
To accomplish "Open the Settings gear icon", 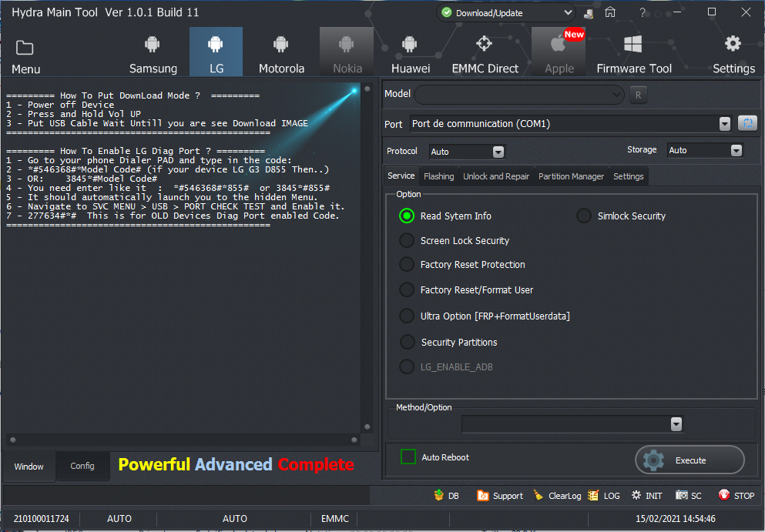I will tap(733, 43).
